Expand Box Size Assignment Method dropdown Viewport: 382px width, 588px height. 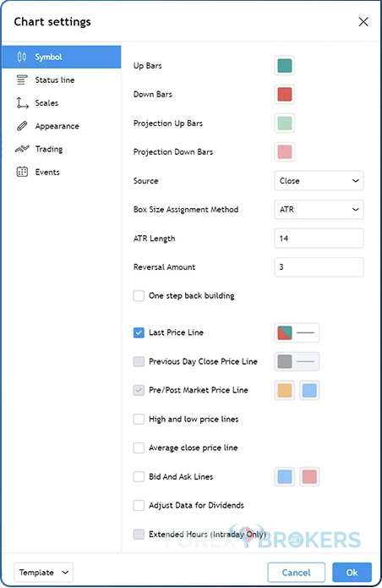click(319, 209)
